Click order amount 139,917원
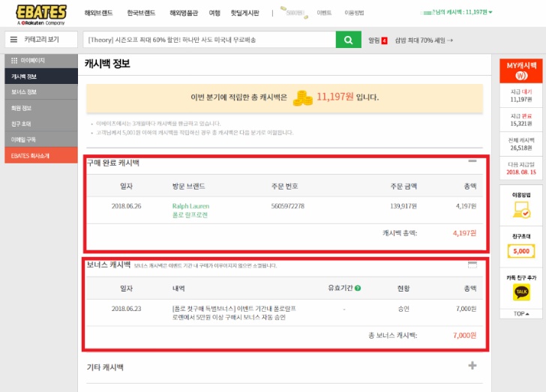 (x=403, y=206)
